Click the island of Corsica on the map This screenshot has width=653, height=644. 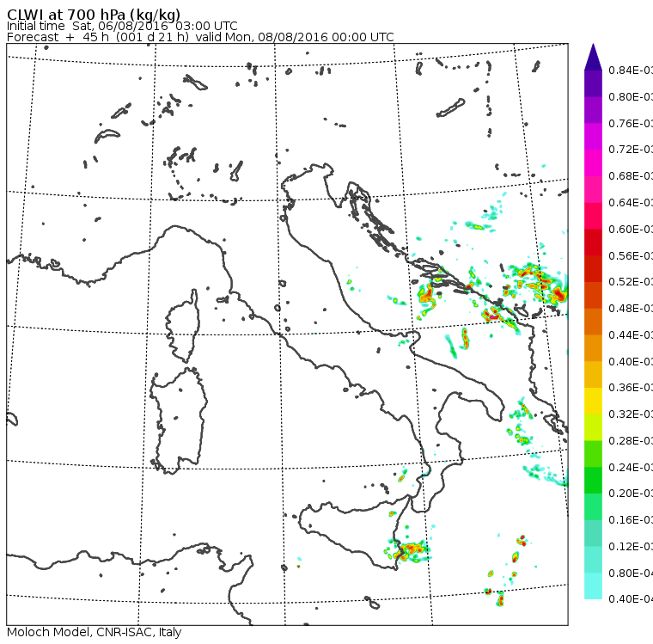(x=183, y=328)
